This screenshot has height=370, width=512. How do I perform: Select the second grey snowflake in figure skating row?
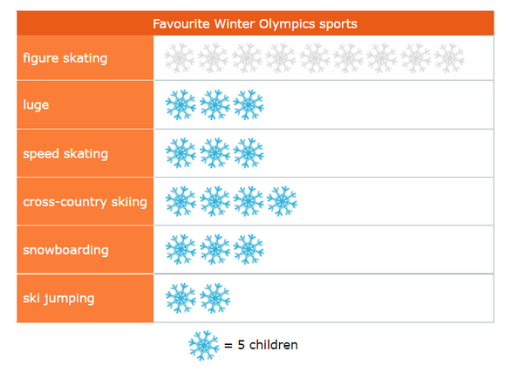point(213,58)
